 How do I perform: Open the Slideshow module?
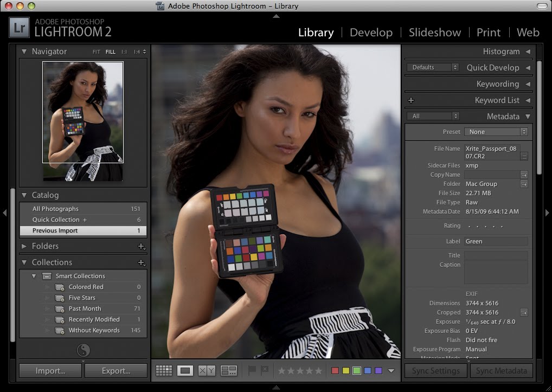(435, 33)
